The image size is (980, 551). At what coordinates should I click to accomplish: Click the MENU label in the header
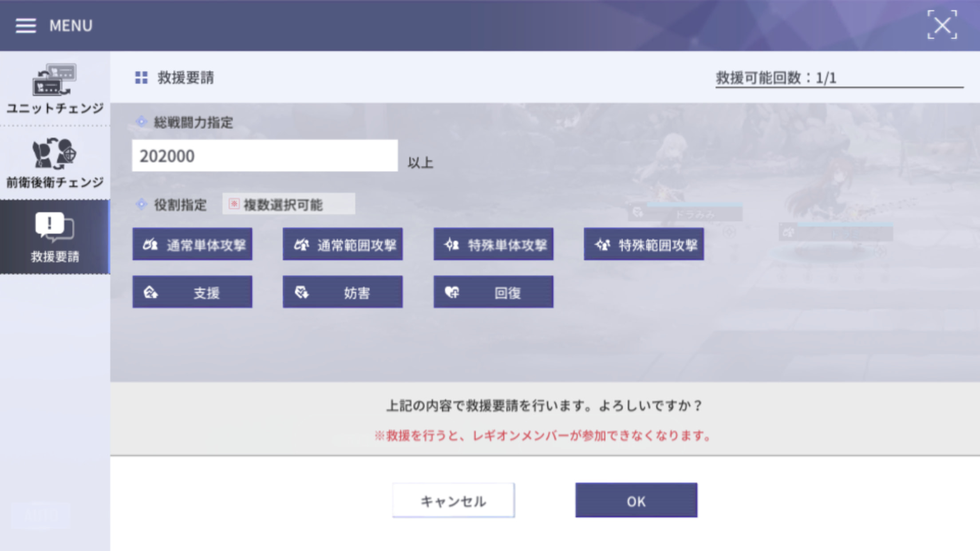[x=71, y=26]
